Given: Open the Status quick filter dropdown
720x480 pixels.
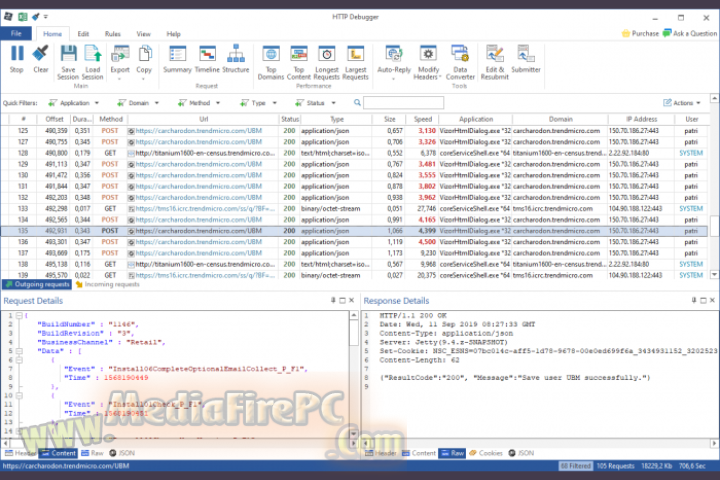Looking at the screenshot, I should click(x=315, y=103).
